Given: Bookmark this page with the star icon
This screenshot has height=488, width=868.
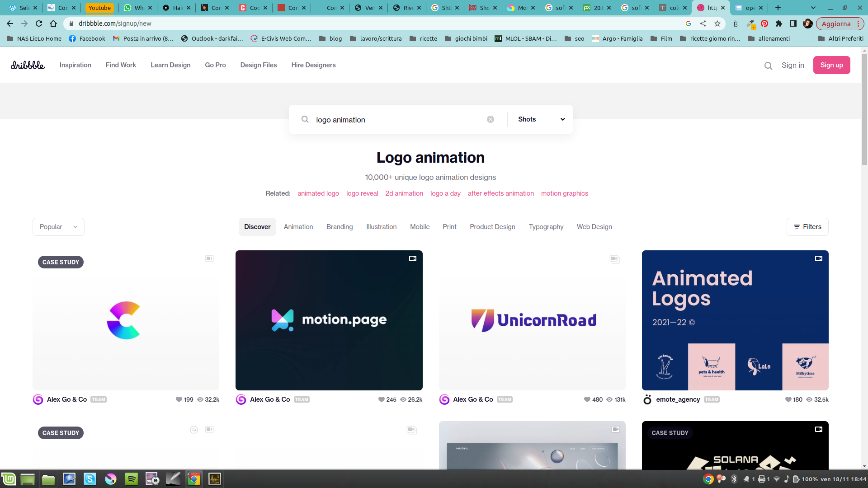Looking at the screenshot, I should pos(717,23).
